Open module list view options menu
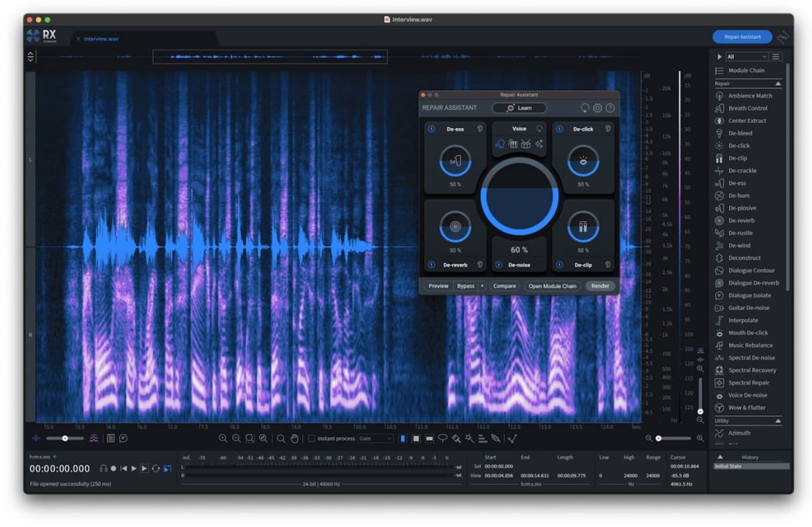812x527 pixels. point(776,57)
